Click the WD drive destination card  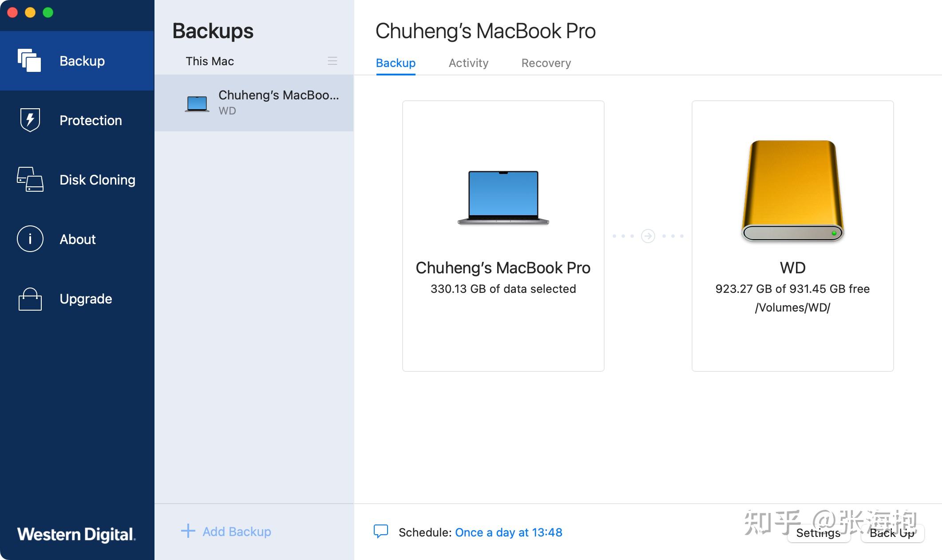click(792, 236)
